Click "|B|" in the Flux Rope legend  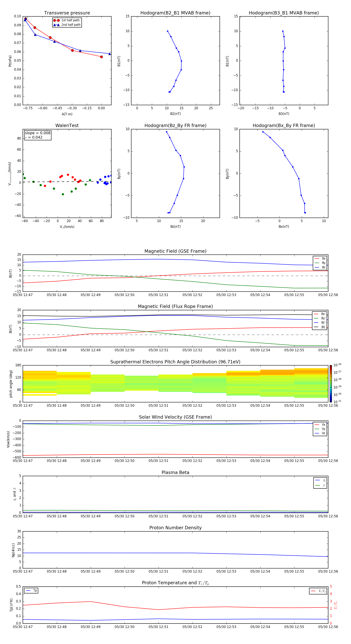pos(320,327)
